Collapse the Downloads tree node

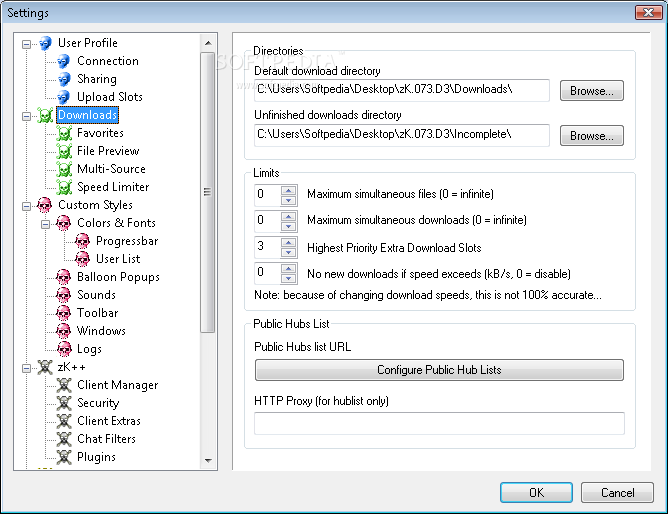click(26, 116)
